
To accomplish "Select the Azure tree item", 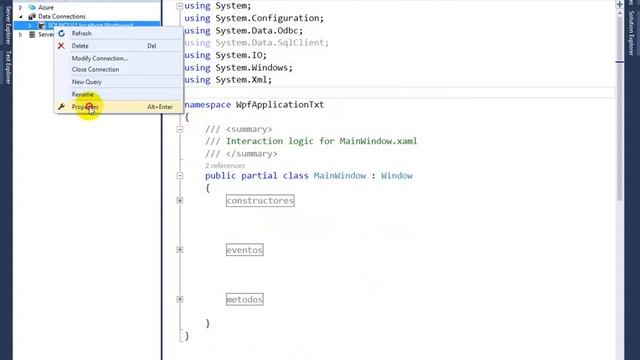I will [x=46, y=7].
